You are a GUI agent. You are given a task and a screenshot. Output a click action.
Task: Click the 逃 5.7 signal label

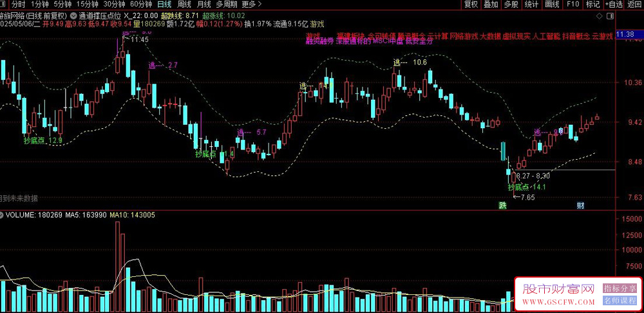click(251, 132)
